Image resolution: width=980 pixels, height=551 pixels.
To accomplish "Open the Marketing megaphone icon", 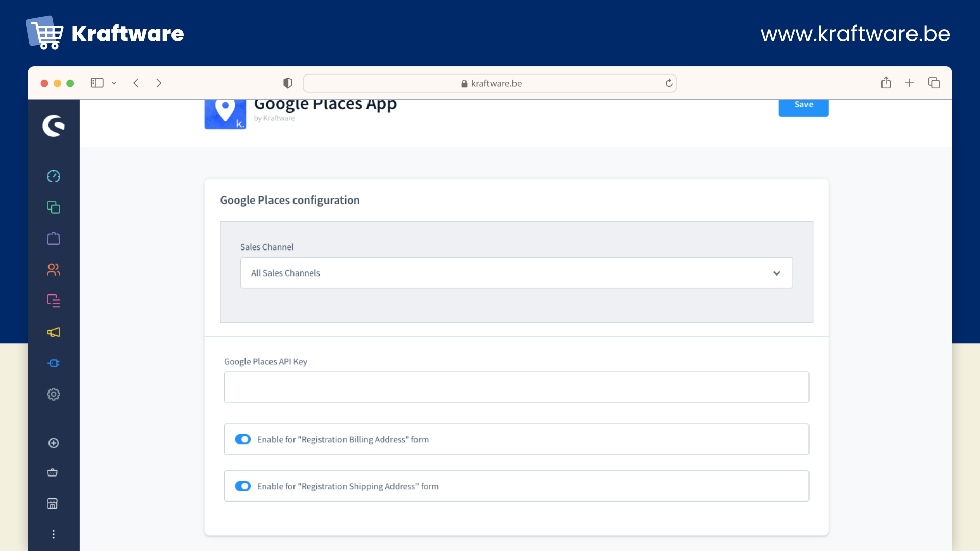I will [x=54, y=332].
